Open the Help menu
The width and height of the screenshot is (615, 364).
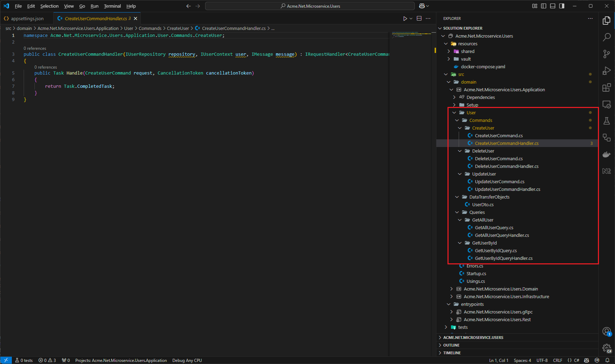point(131,6)
